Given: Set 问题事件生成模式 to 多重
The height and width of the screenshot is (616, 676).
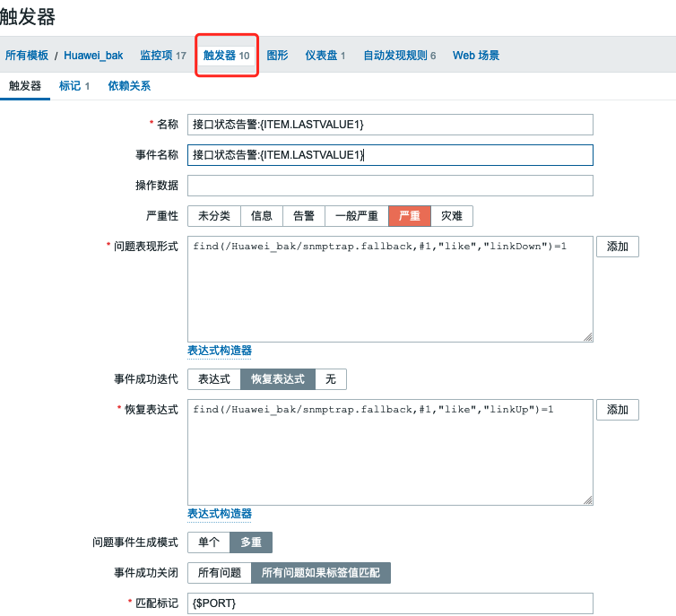Looking at the screenshot, I should click(x=251, y=542).
